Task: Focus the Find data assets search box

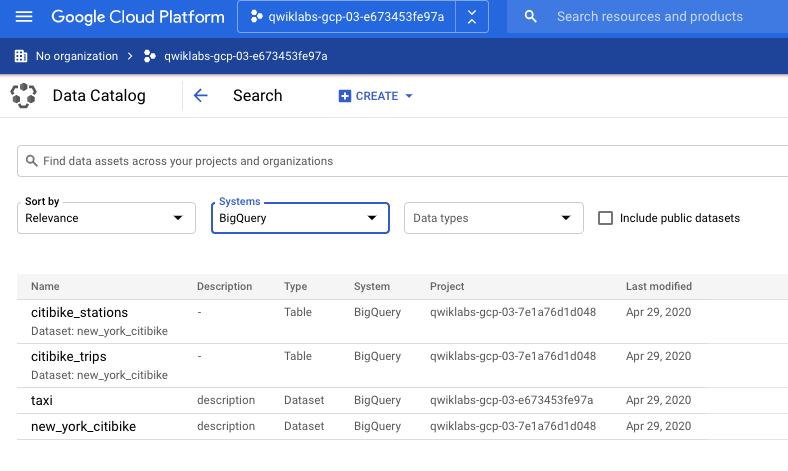Action: 403,161
